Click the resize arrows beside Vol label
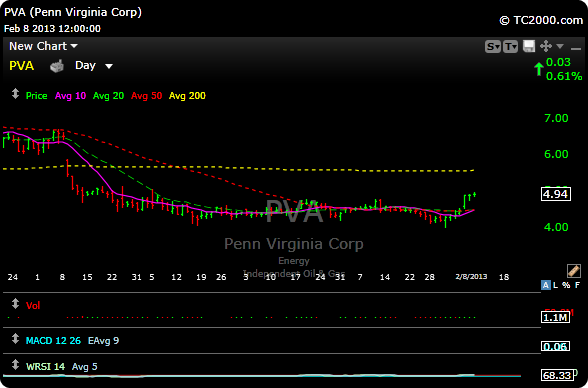Viewport: 588px width, 388px height. (x=15, y=304)
